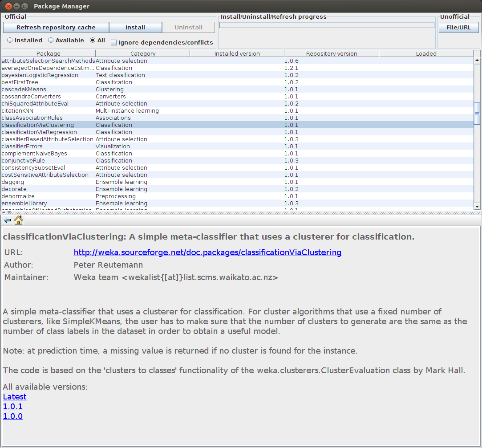Select attributeSelectionSearchMethods package row

click(237, 61)
